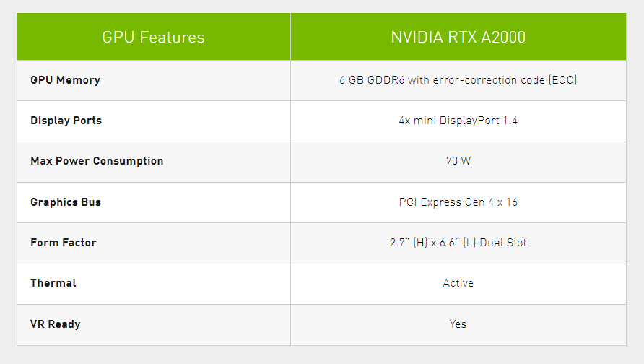Select the Form Factor row label
644x364 pixels.
point(64,243)
